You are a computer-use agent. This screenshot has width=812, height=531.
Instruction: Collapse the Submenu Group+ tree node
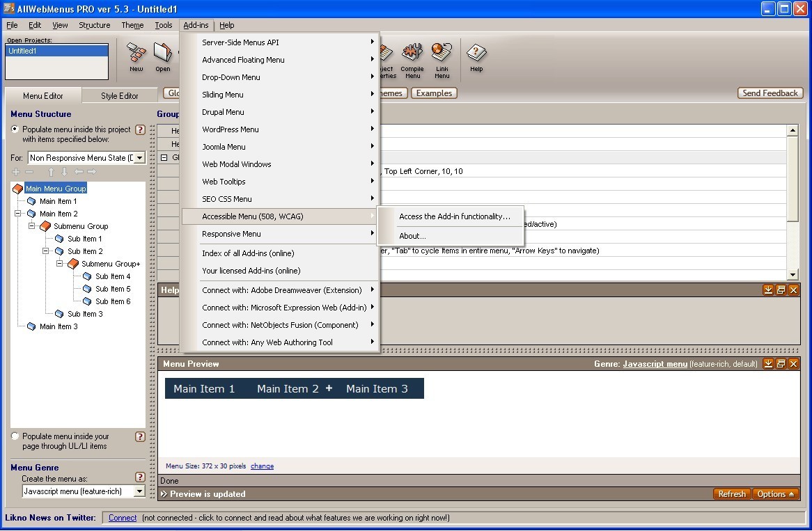[60, 264]
